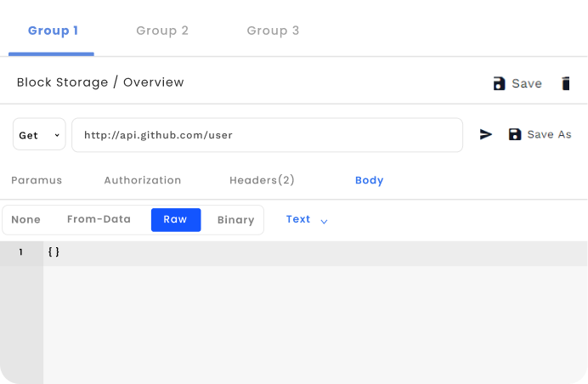
Task: Select the Raw body type
Action: (x=176, y=219)
